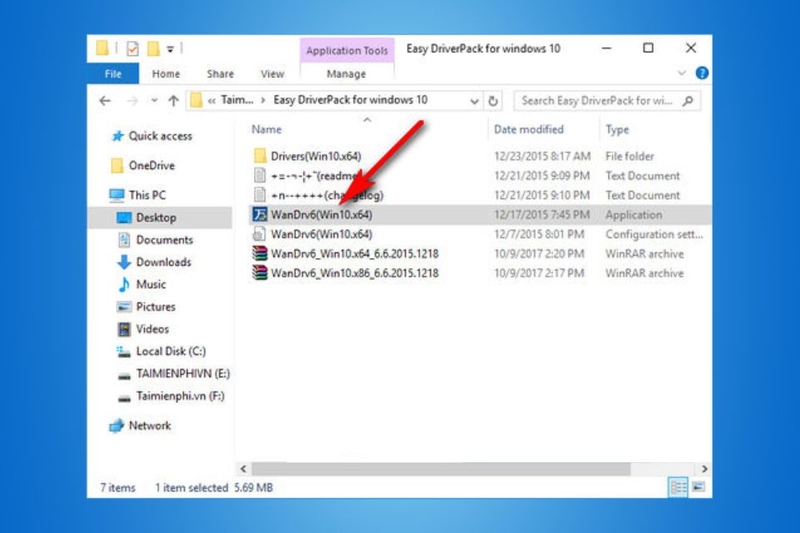Open the File menu tab
This screenshot has height=533, width=800.
point(113,74)
